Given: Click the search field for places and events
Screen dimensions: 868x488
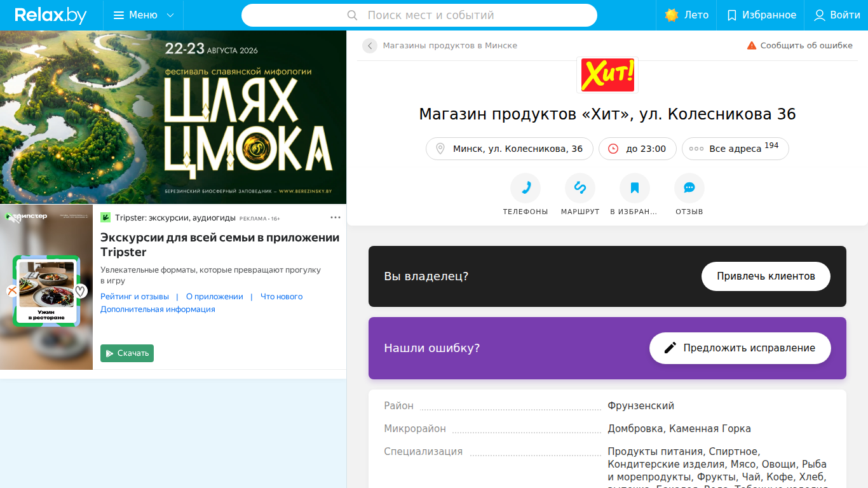Looking at the screenshot, I should [419, 15].
